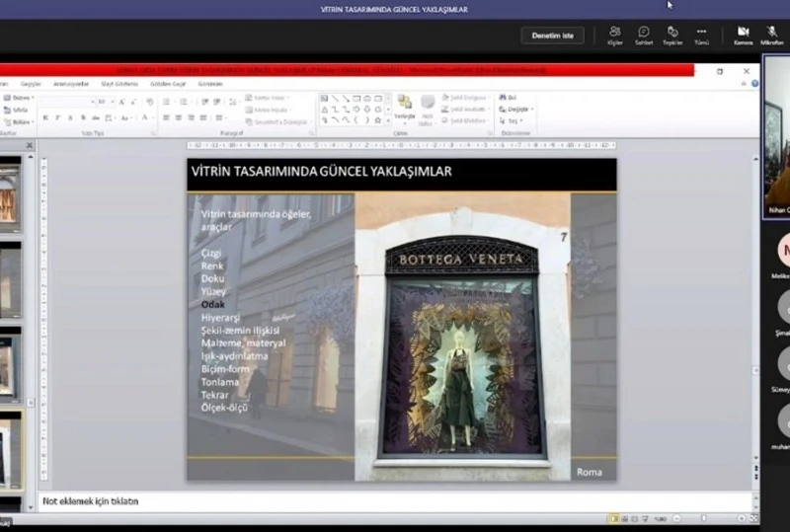Open the Geçişler ribbon tab
Viewport: 790px width, 532px height.
click(32, 84)
